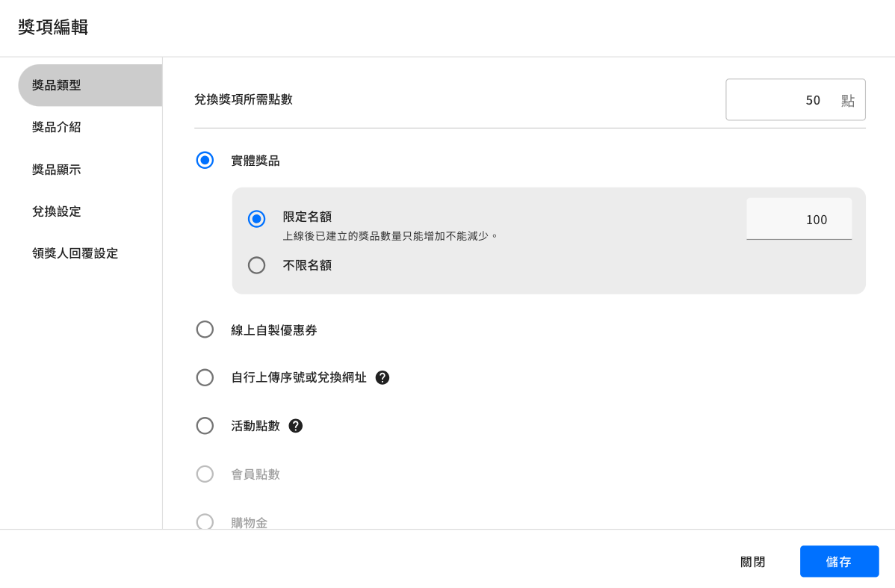Viewport: 895px width, 588px height.
Task: Select the 不限名額 radio button
Action: coord(256,265)
